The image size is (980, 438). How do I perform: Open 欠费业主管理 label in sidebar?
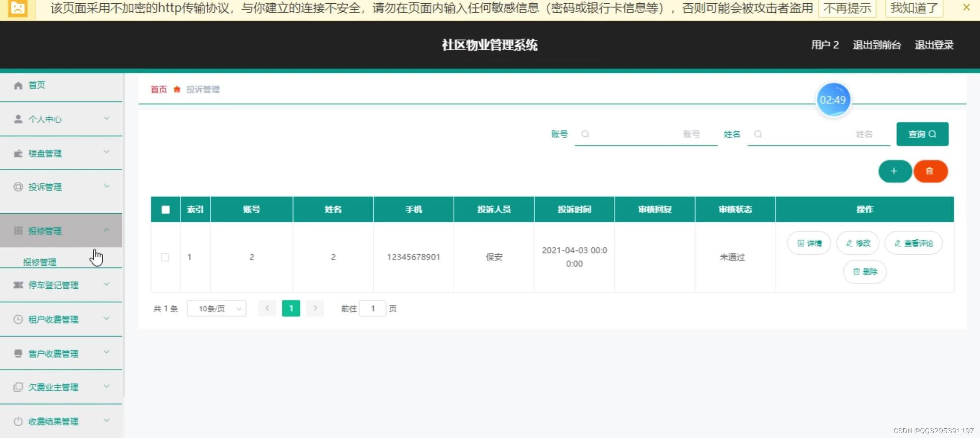(x=53, y=387)
